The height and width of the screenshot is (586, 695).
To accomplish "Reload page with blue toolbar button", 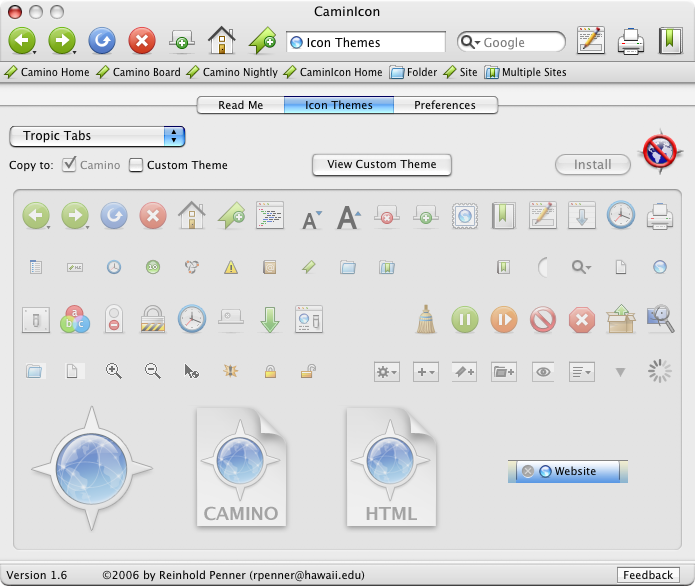I will 102,41.
